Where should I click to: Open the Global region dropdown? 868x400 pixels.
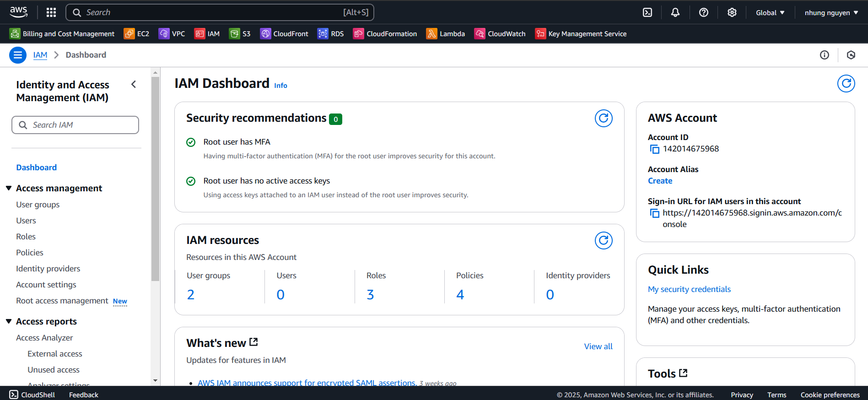[770, 13]
